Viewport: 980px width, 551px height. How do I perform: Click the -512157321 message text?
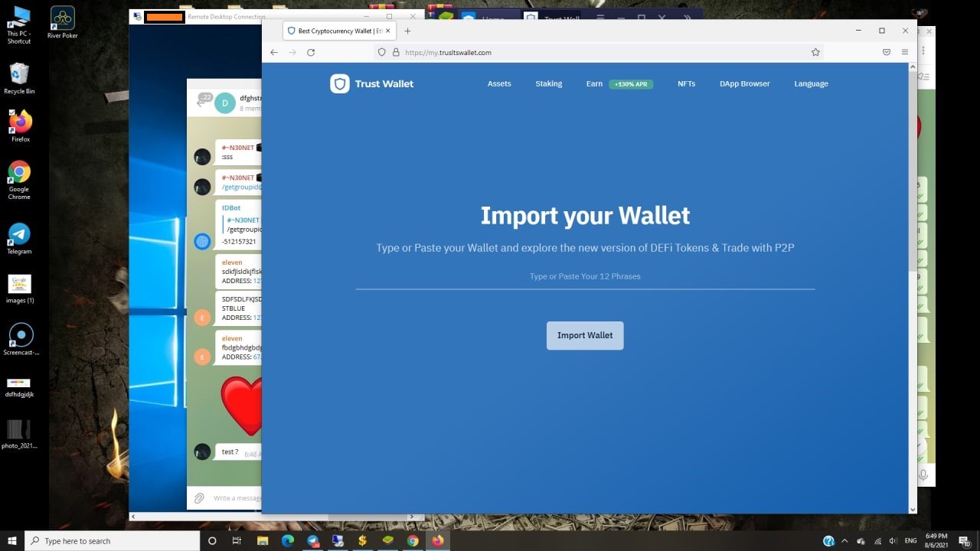point(239,242)
